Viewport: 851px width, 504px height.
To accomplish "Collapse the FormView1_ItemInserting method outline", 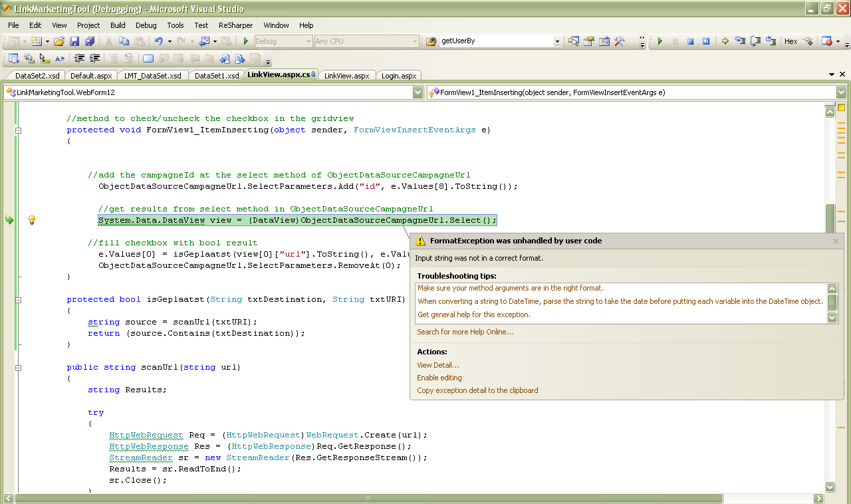I will tap(19, 130).
